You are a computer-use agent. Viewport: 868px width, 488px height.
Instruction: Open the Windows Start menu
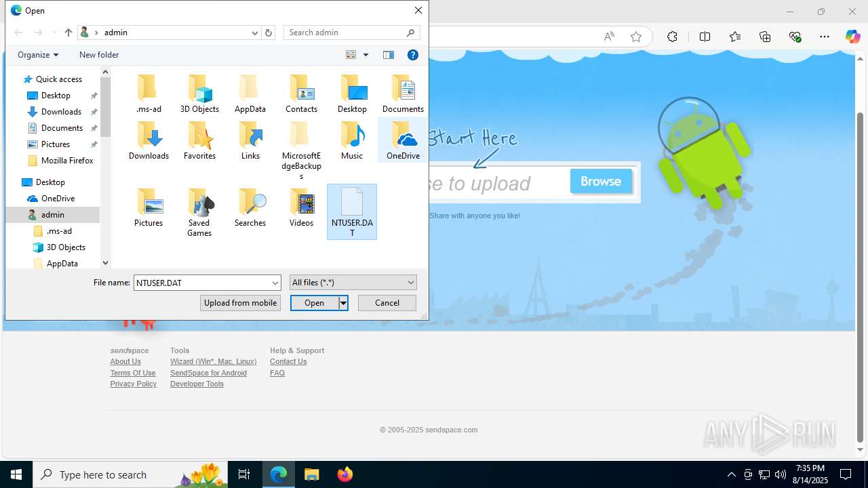[16, 474]
